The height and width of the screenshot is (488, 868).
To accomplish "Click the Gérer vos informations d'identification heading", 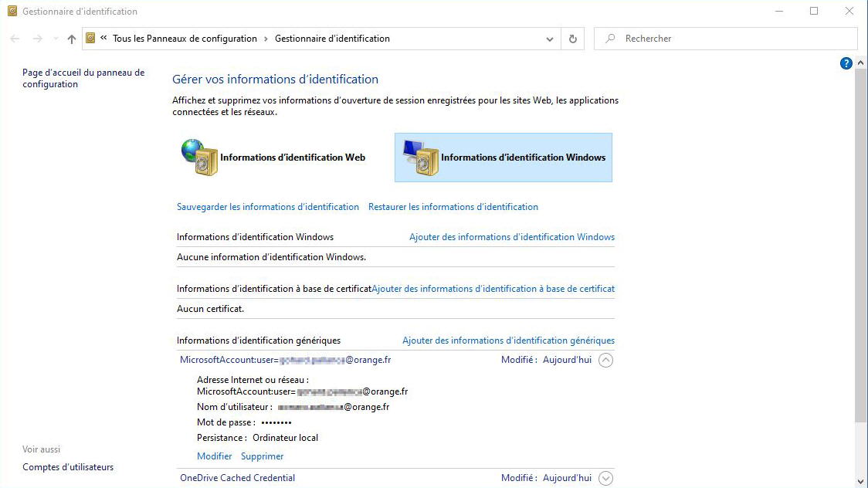I will pos(275,79).
